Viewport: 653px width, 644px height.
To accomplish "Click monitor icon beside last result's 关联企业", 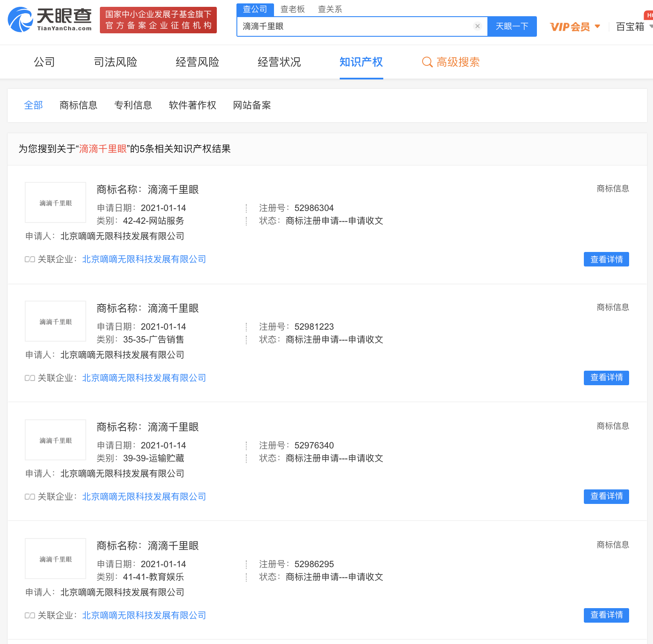I will (x=29, y=615).
